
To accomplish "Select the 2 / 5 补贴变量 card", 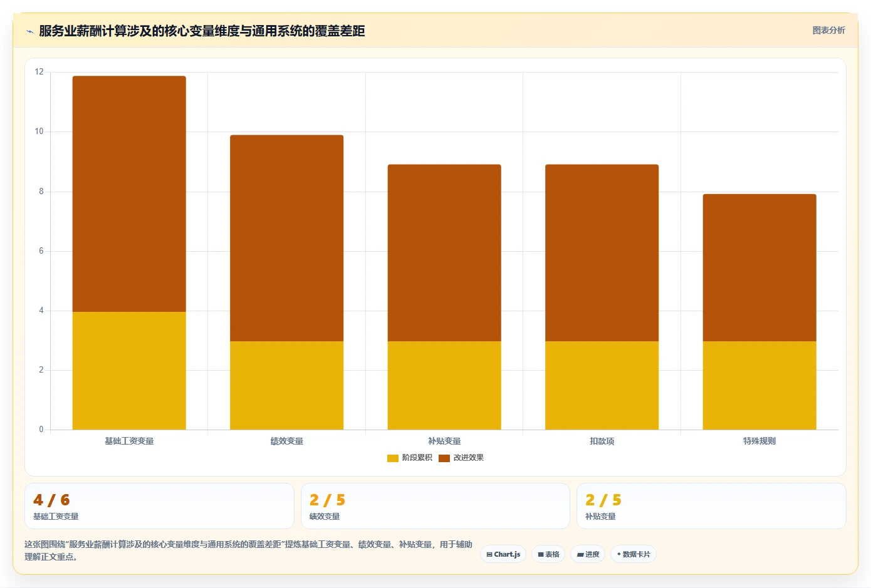I will tap(711, 506).
